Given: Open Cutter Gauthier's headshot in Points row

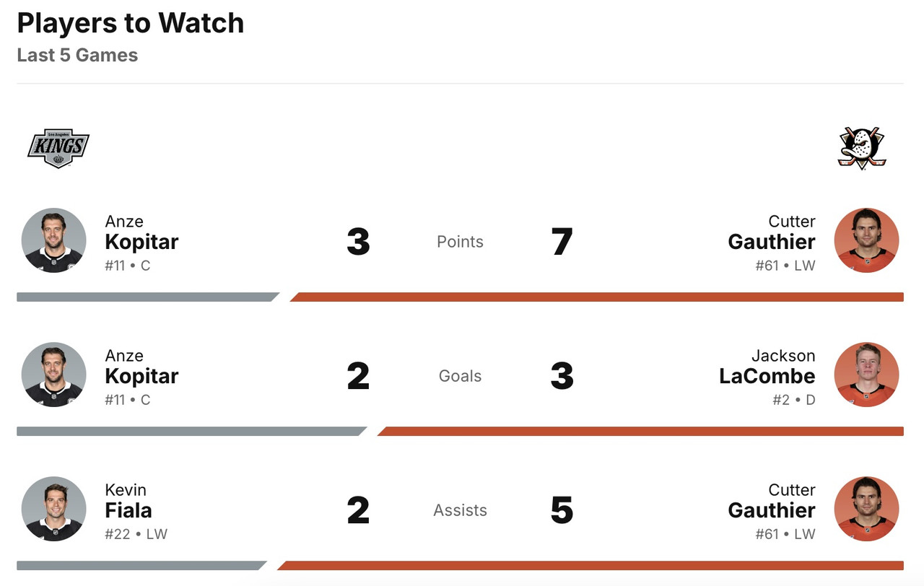Looking at the screenshot, I should [866, 240].
